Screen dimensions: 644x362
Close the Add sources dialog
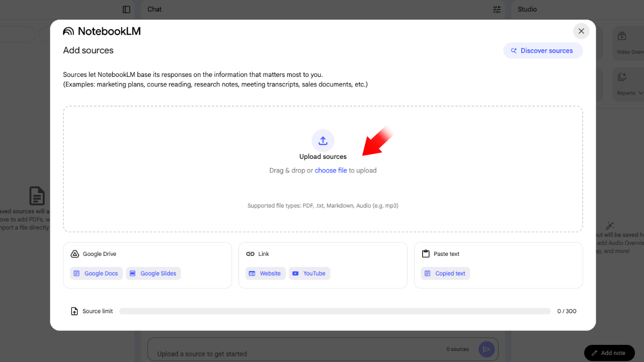(x=581, y=31)
